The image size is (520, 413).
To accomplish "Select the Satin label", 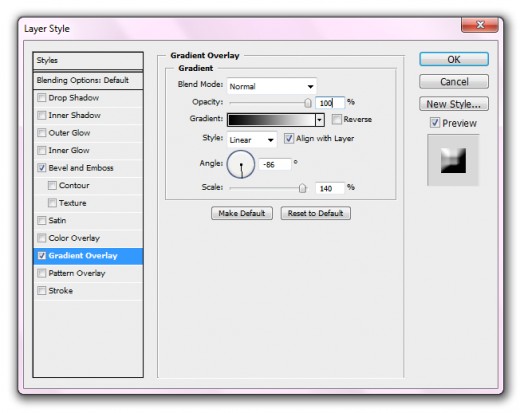I will pos(57,220).
